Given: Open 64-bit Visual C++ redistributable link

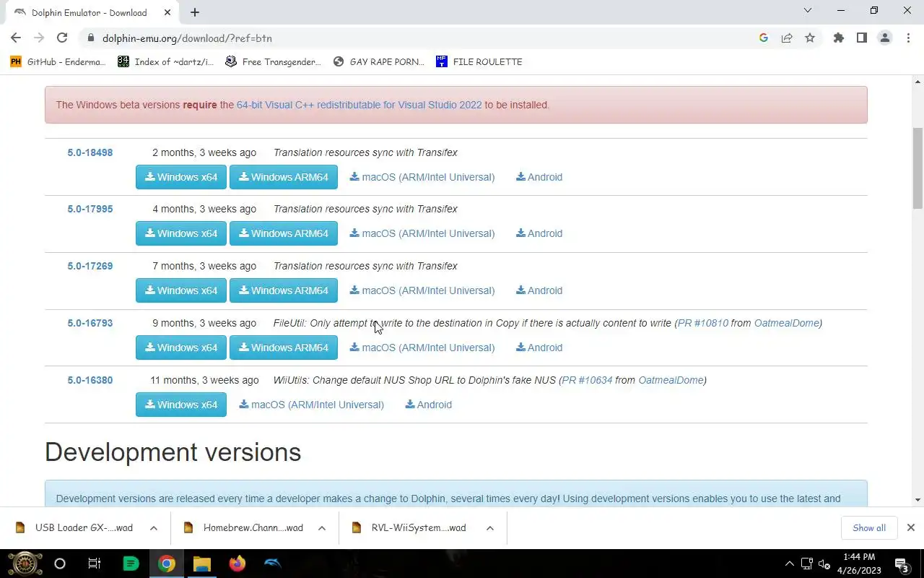Looking at the screenshot, I should pyautogui.click(x=359, y=105).
